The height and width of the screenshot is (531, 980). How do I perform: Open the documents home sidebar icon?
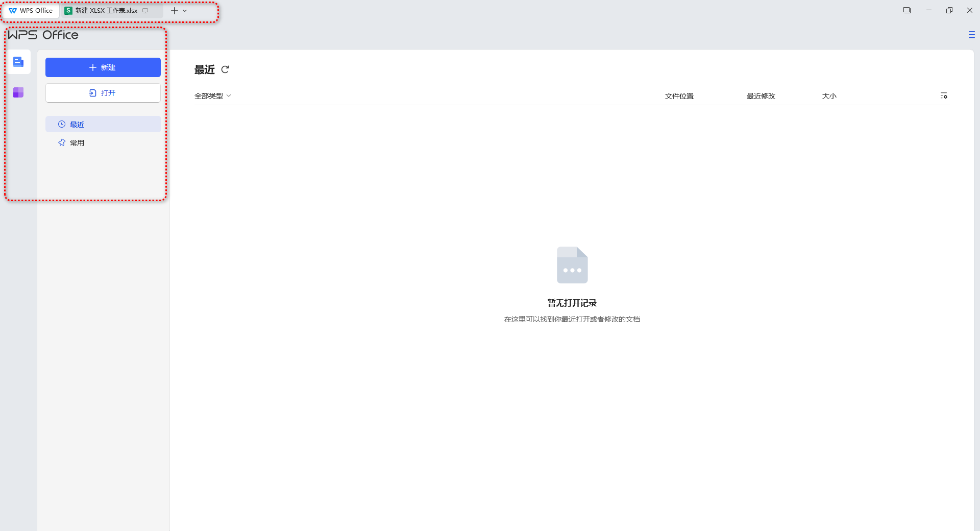(18, 62)
